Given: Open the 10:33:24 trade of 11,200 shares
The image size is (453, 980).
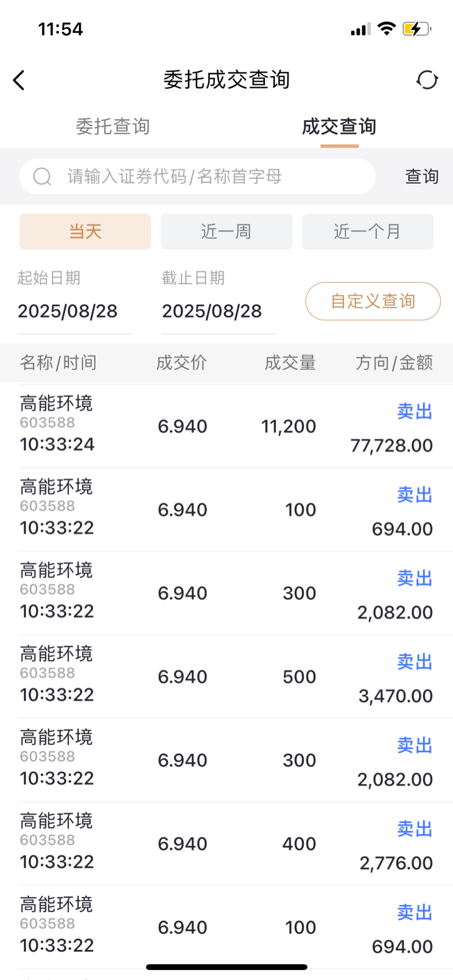Looking at the screenshot, I should tap(226, 426).
